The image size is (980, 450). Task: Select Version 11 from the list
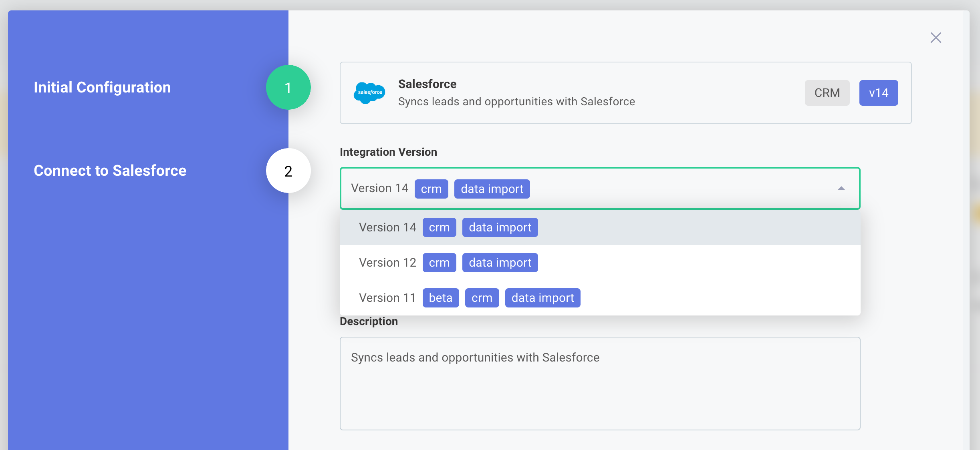click(x=387, y=297)
